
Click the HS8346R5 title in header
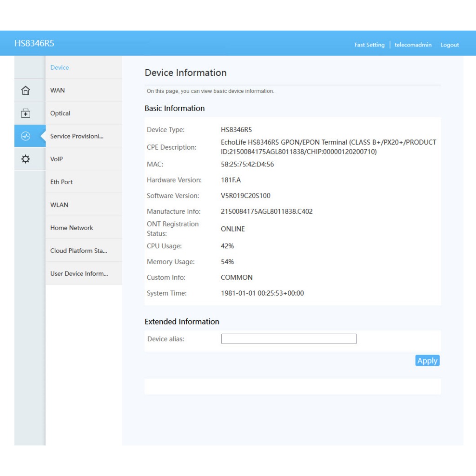pyautogui.click(x=34, y=43)
